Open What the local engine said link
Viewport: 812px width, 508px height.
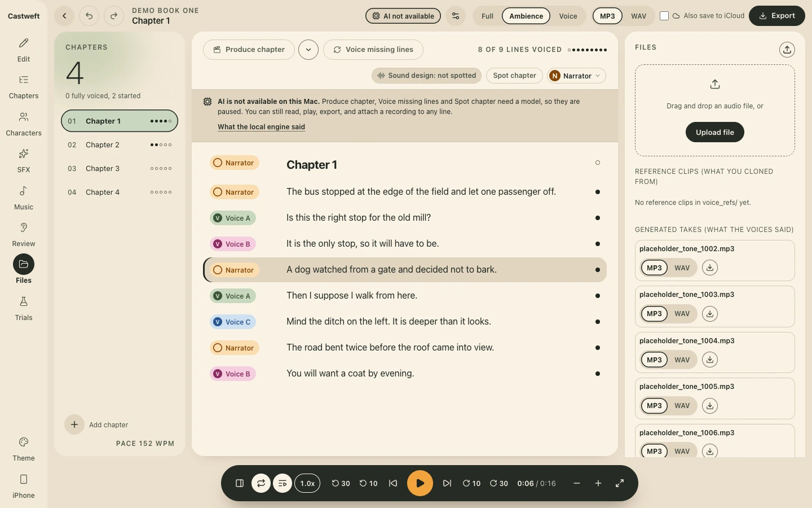(x=261, y=127)
